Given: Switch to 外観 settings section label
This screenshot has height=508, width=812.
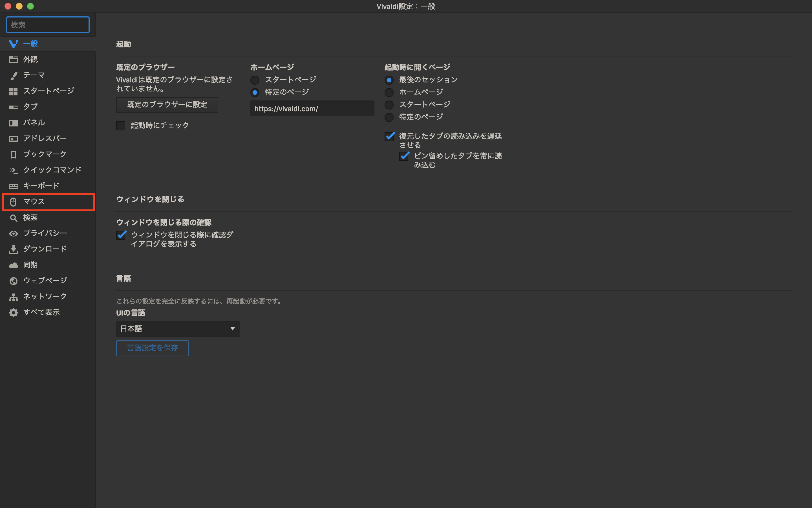Looking at the screenshot, I should [30, 60].
